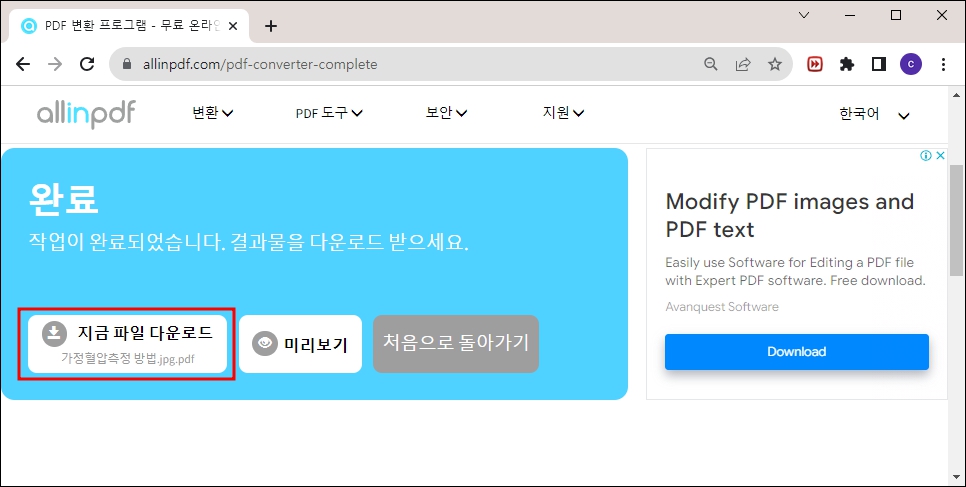The height and width of the screenshot is (487, 966).
Task: Click the blue Download ad button
Action: pyautogui.click(x=797, y=352)
